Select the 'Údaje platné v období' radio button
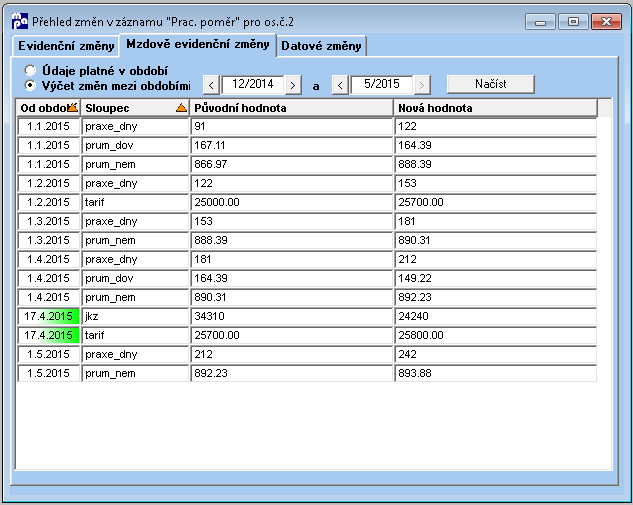Screen dimensions: 633x505 [x=30, y=70]
